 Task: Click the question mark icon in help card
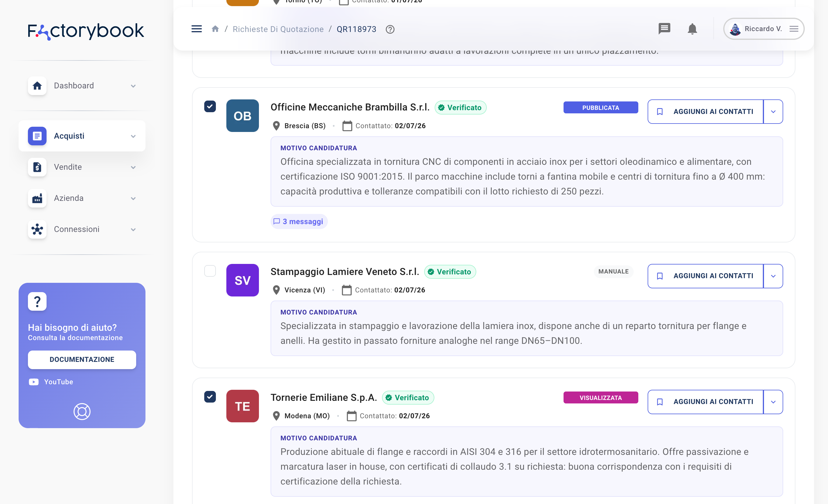point(37,301)
